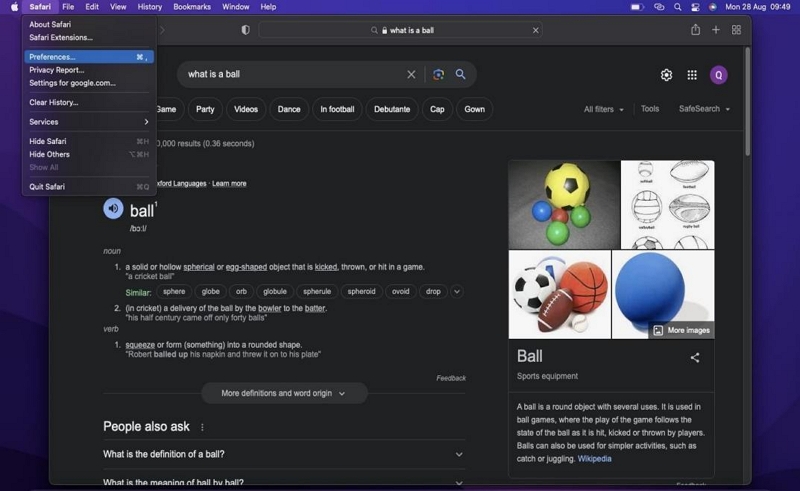Select Hide Others menu item
Image resolution: width=800 pixels, height=491 pixels.
89,154
